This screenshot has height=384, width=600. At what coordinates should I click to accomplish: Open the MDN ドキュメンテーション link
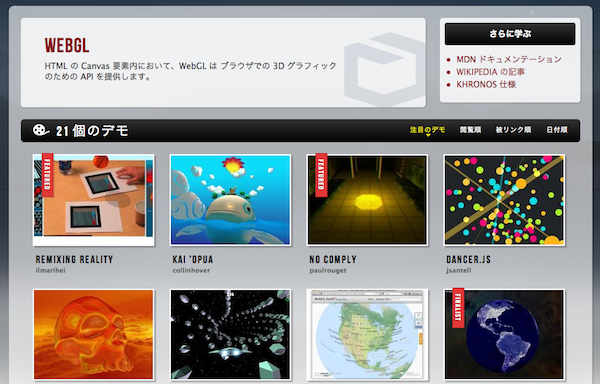tap(509, 59)
